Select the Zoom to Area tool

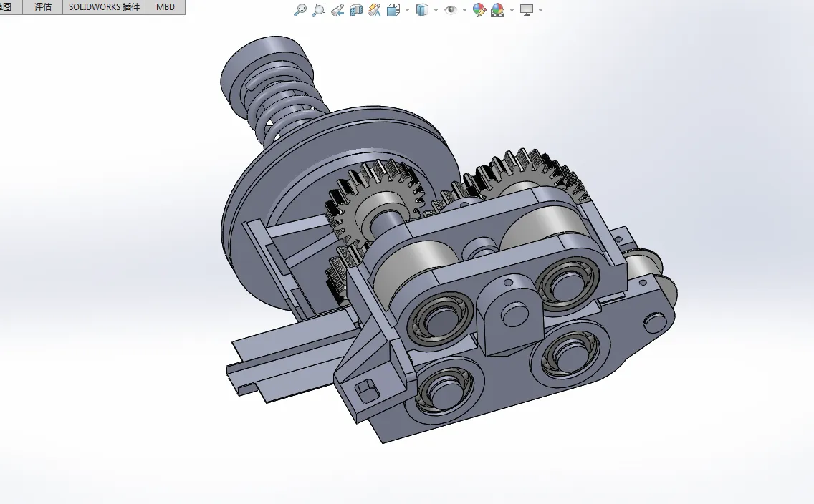[318, 10]
